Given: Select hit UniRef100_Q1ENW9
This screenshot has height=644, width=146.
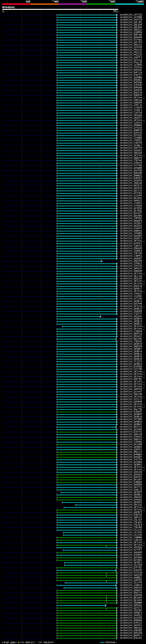Looking at the screenshot, I should pyautogui.click(x=131, y=78).
